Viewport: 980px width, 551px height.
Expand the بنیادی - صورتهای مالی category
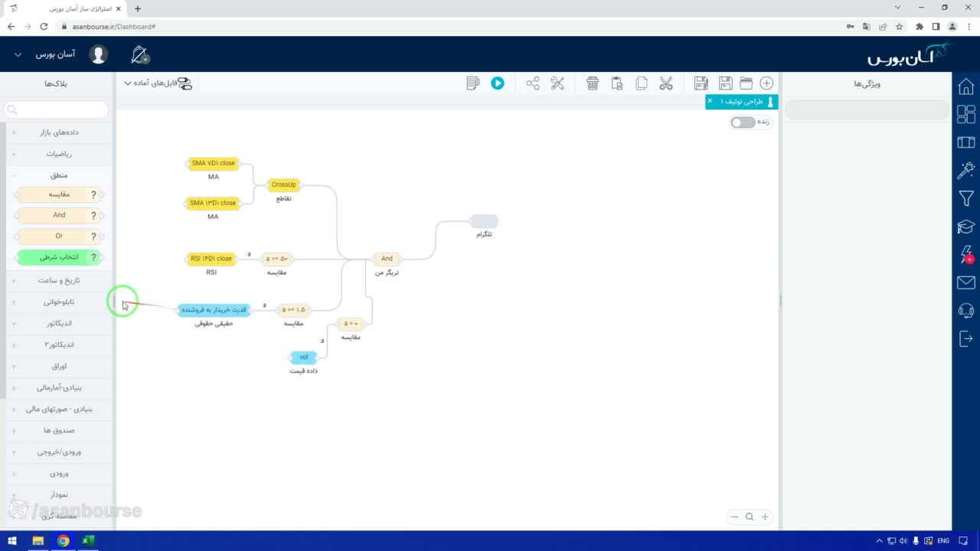[60, 409]
